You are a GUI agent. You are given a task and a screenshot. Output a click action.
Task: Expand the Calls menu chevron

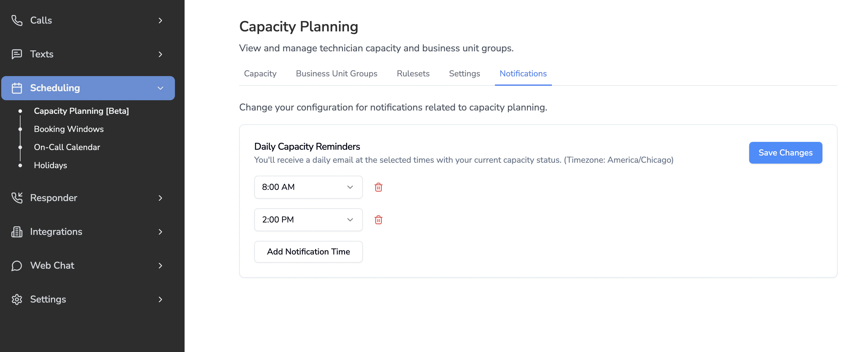pos(160,21)
